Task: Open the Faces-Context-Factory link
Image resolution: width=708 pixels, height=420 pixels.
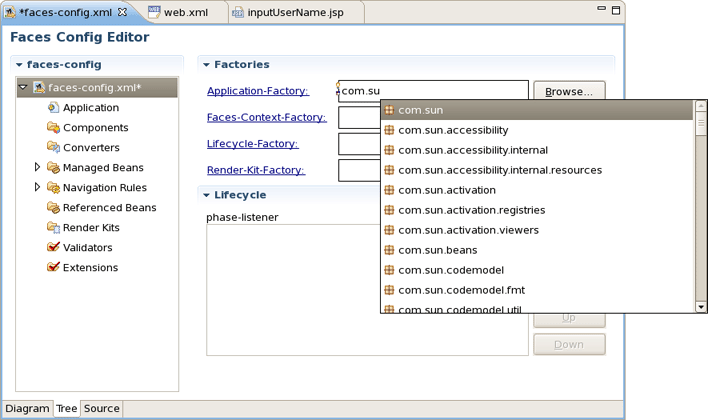Action: point(266,118)
